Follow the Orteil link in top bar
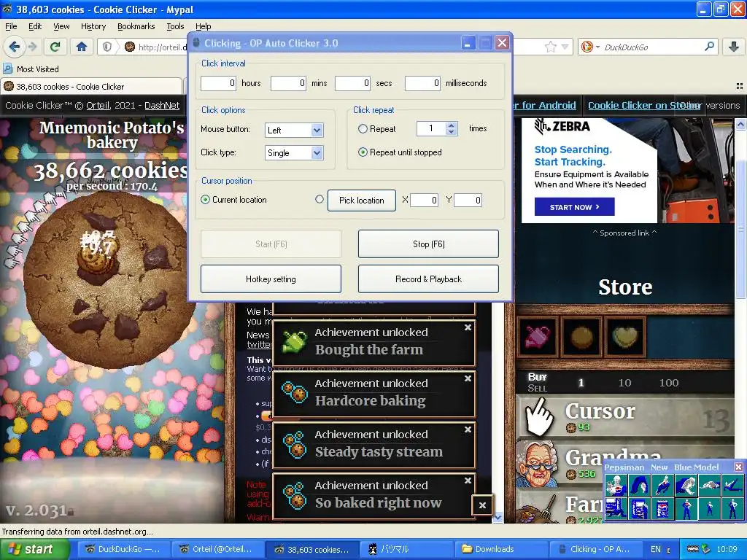747x560 pixels. [x=98, y=105]
